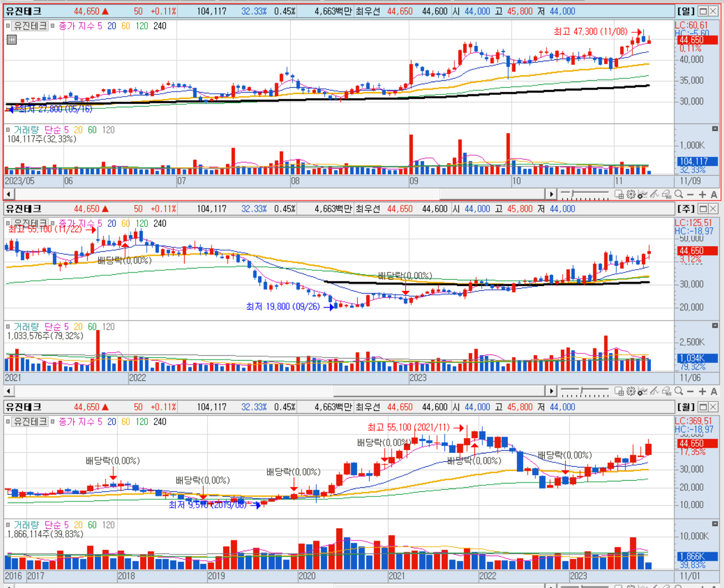Collapse the daily volume panel with its corner button
724x588 pixels.
tap(715, 129)
